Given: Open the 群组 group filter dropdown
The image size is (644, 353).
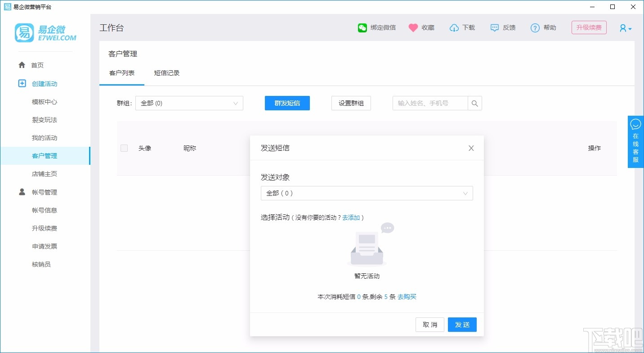Looking at the screenshot, I should (189, 103).
